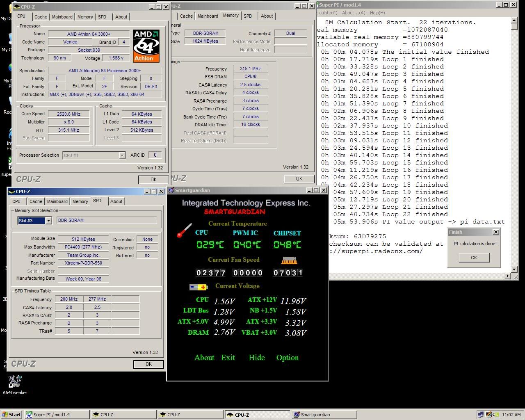The width and height of the screenshot is (525, 420).
Task: Click Smartguardian Option link
Action: [288, 358]
